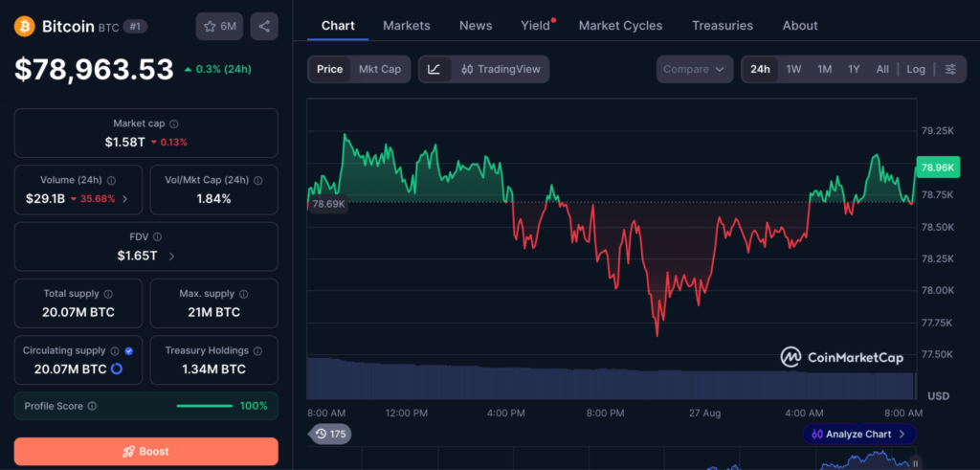
Task: Select the 1W time range
Action: pyautogui.click(x=793, y=69)
